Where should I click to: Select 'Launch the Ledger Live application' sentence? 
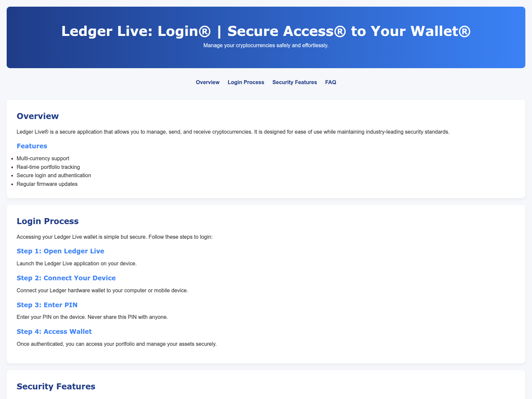(76, 263)
